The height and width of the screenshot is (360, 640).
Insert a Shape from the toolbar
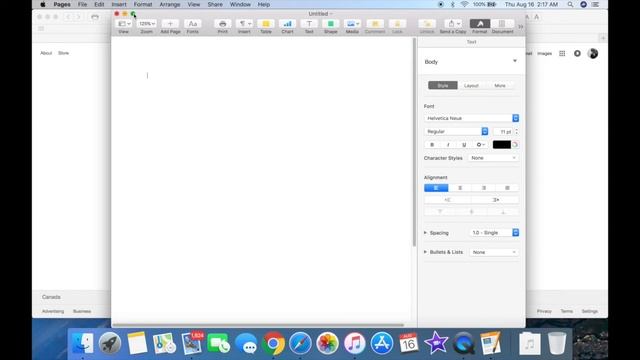coord(331,24)
